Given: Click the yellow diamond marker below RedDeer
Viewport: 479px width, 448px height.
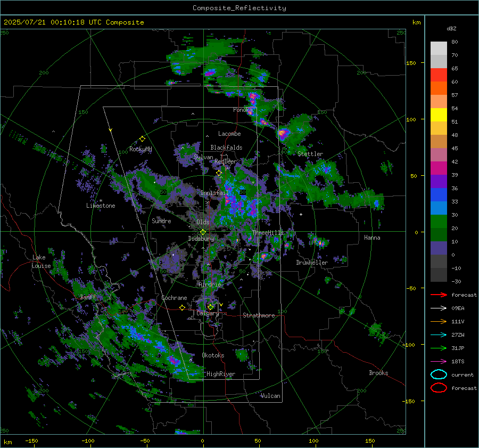Looking at the screenshot, I should (219, 173).
